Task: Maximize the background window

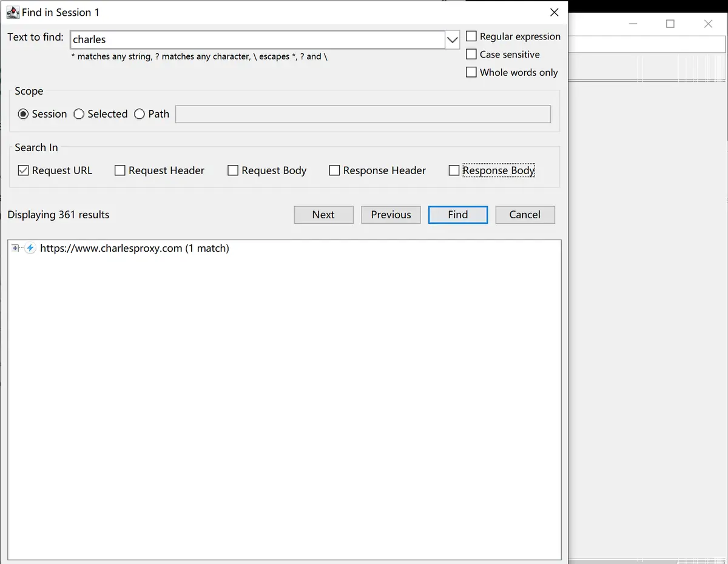Action: click(670, 24)
